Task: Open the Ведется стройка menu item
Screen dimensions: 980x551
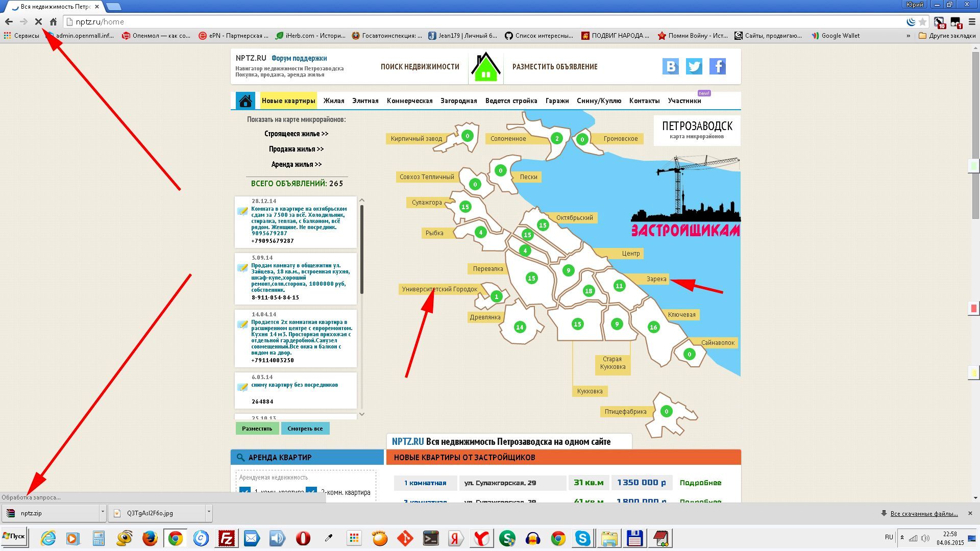Action: tap(511, 101)
